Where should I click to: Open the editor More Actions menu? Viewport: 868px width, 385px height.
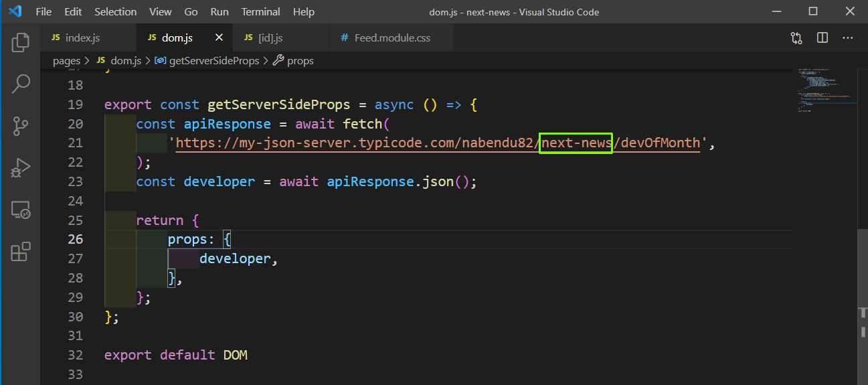tap(849, 38)
